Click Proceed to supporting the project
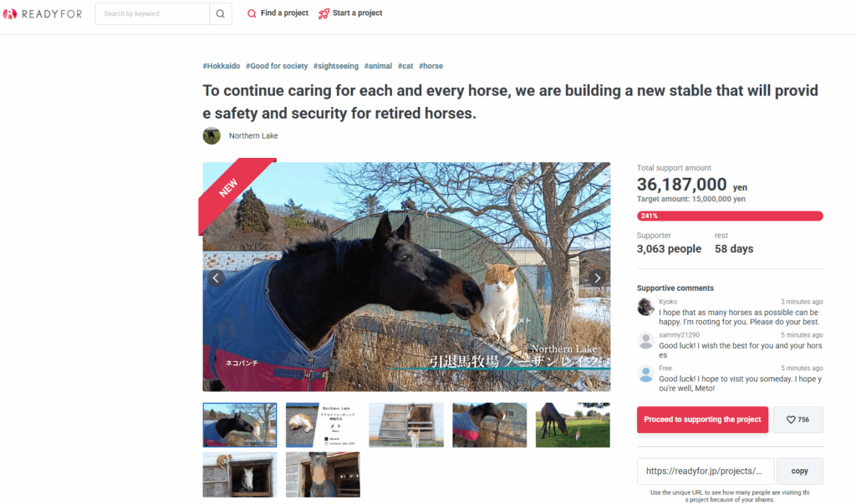This screenshot has width=856, height=504. tap(702, 420)
